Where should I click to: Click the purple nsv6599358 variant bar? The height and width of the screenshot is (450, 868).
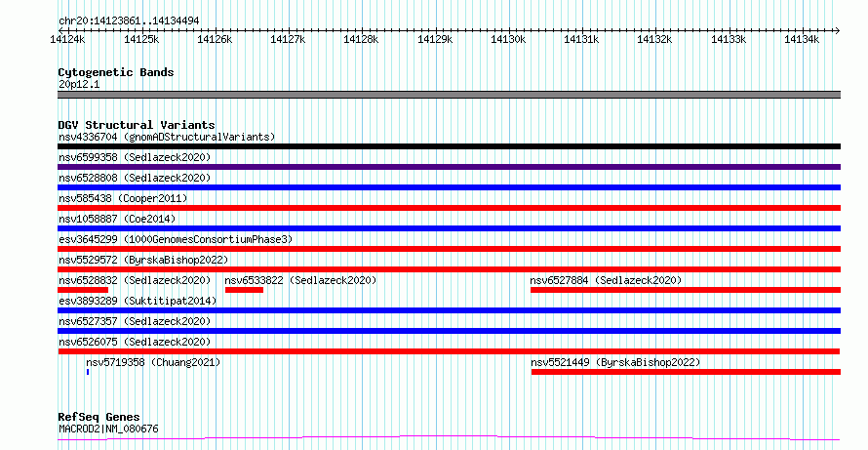tap(449, 167)
